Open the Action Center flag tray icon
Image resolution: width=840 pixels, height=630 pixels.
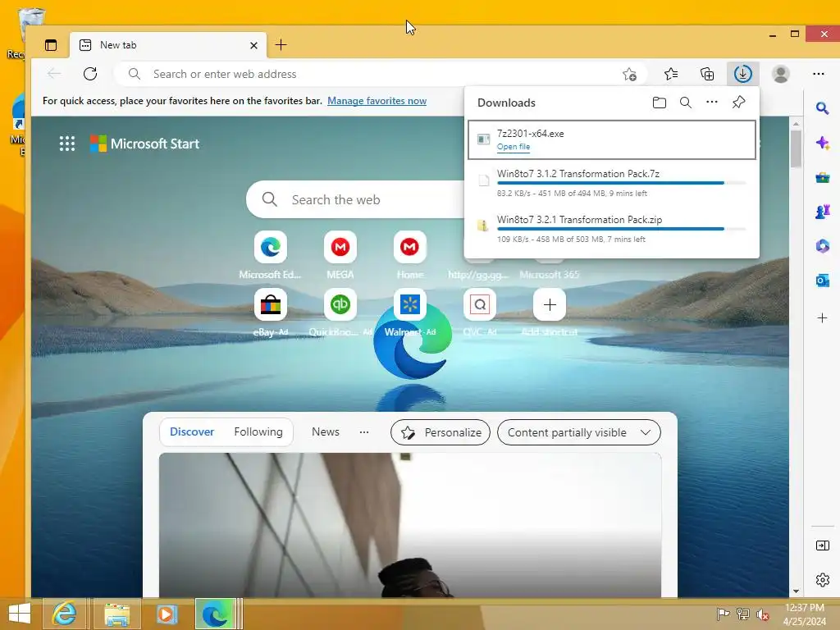click(x=723, y=614)
